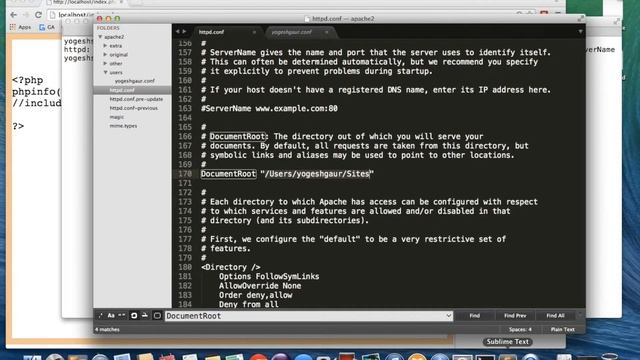Click the AllowOverride None line
640x360 pixels.
tap(260, 286)
